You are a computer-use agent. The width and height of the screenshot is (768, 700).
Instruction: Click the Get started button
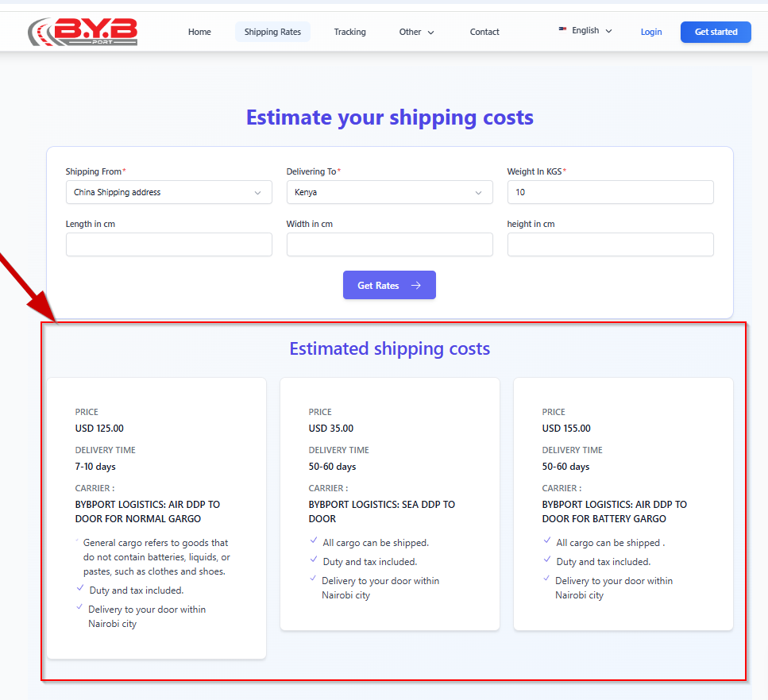click(x=716, y=32)
